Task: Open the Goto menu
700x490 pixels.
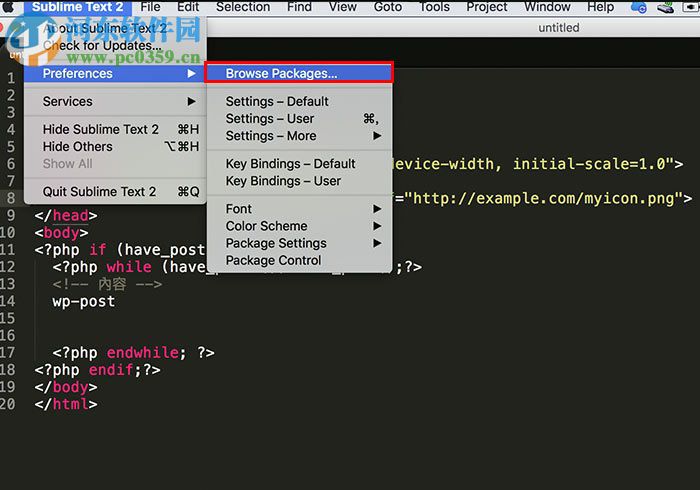Action: click(388, 7)
